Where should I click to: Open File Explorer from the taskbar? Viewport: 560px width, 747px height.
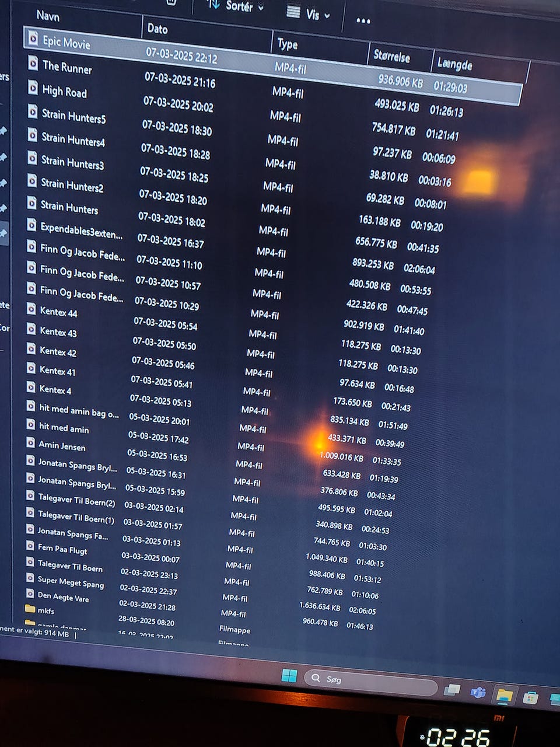pos(503,695)
